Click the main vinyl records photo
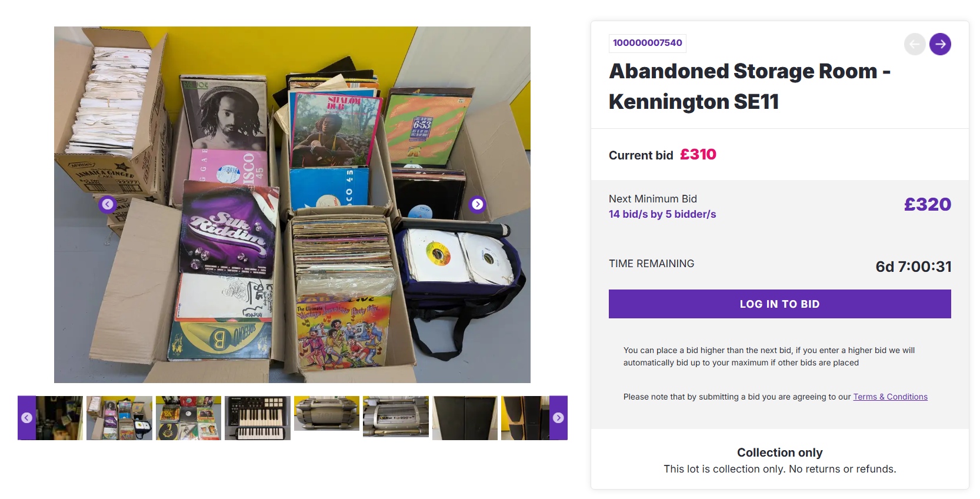This screenshot has width=980, height=499. (x=292, y=205)
